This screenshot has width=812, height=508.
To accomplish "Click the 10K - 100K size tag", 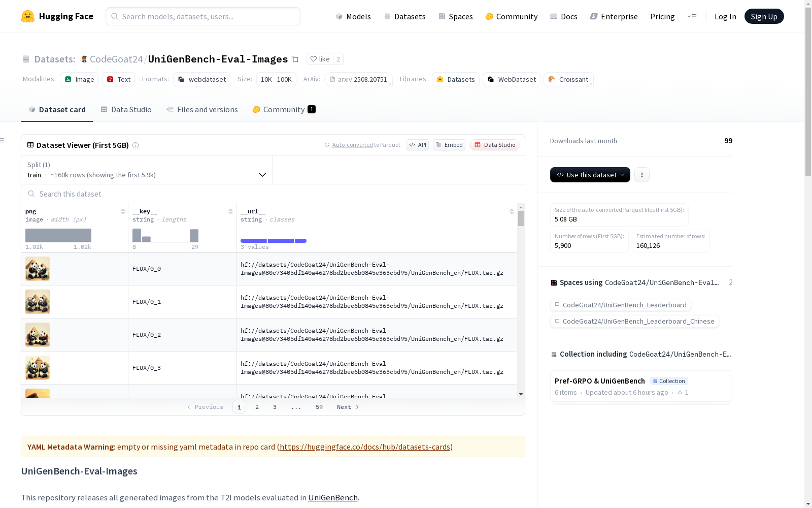I will click(276, 79).
